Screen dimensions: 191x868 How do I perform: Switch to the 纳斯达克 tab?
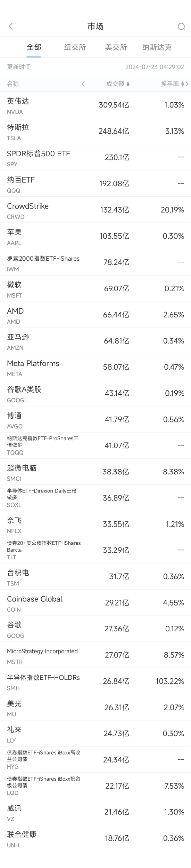click(x=157, y=47)
